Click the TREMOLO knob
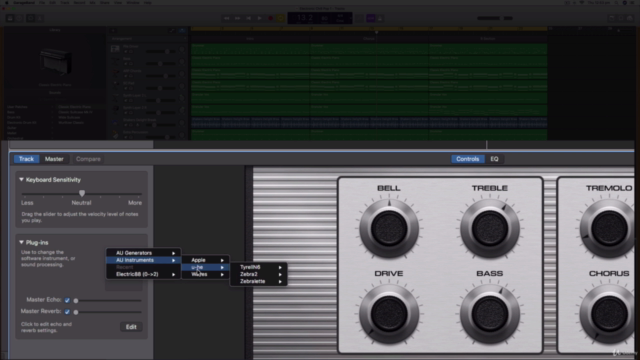640x360 pixels. click(608, 228)
